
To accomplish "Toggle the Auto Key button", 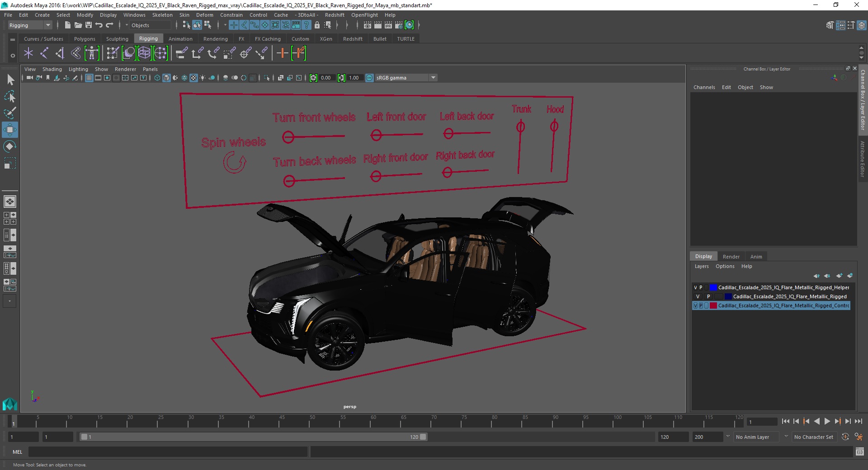I will click(x=845, y=437).
